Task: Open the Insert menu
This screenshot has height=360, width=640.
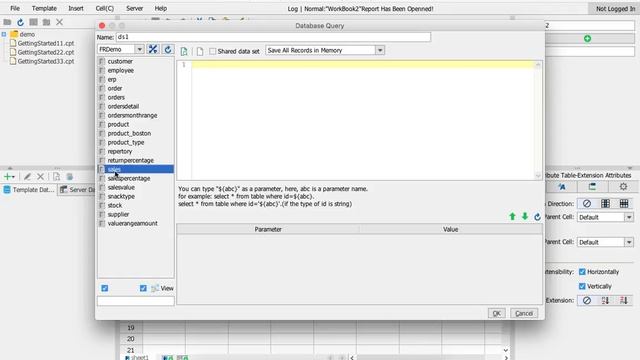Action: point(76,8)
